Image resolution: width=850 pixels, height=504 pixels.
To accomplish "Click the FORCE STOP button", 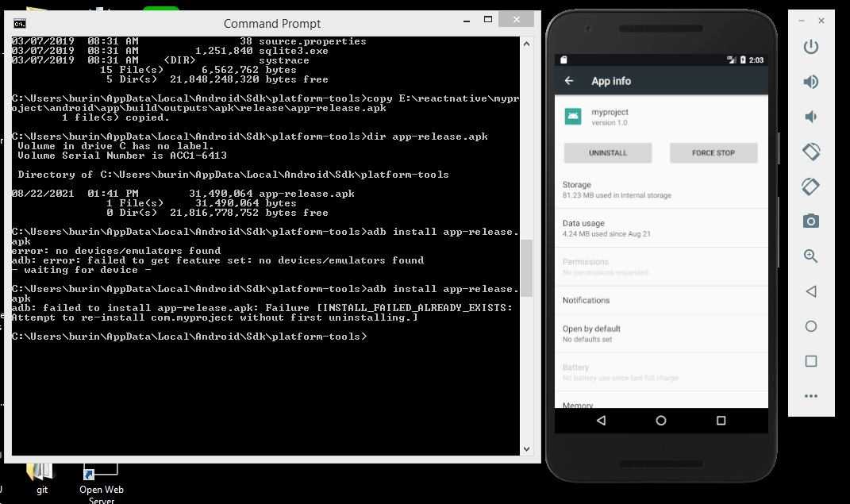I will [x=713, y=152].
